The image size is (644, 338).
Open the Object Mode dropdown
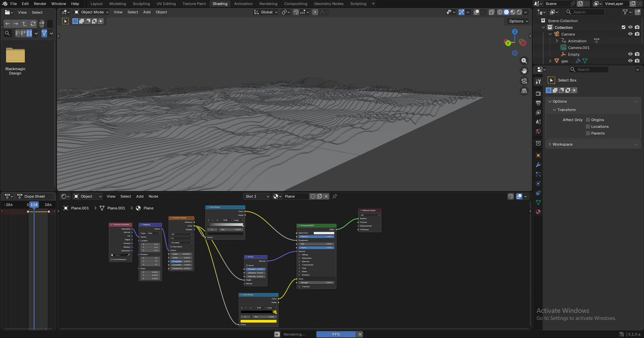click(91, 12)
